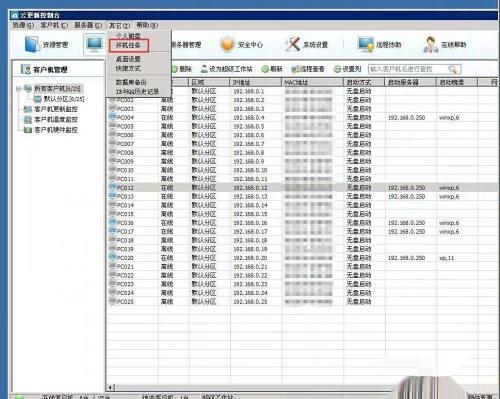This screenshot has height=399, width=500.
Task: Open the 服务器(S) menu
Action: [x=88, y=25]
